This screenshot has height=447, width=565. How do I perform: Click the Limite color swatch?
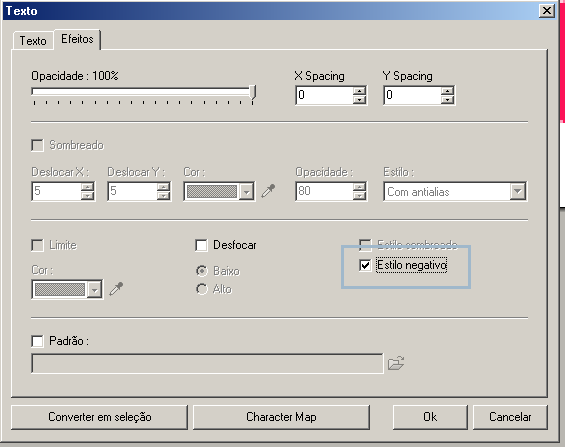60,289
